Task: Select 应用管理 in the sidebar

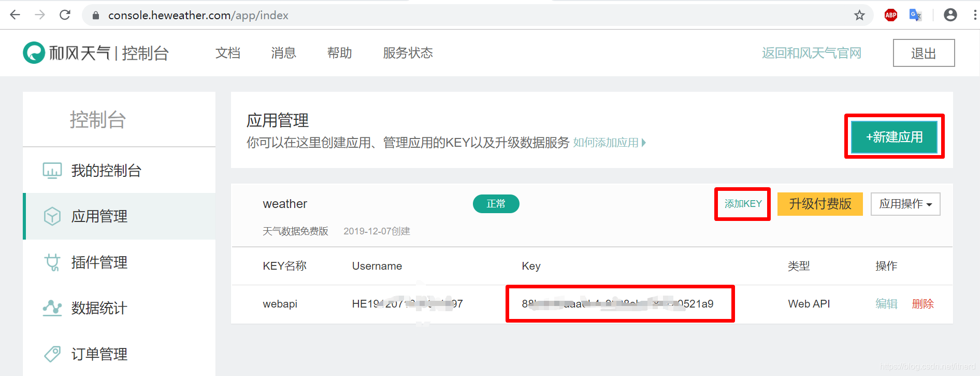Action: coord(119,216)
